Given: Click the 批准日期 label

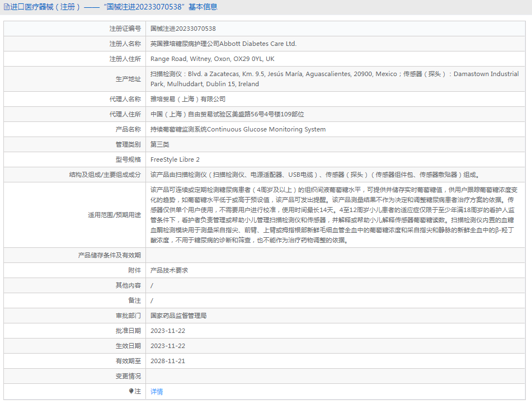Looking at the screenshot, I should point(128,331).
